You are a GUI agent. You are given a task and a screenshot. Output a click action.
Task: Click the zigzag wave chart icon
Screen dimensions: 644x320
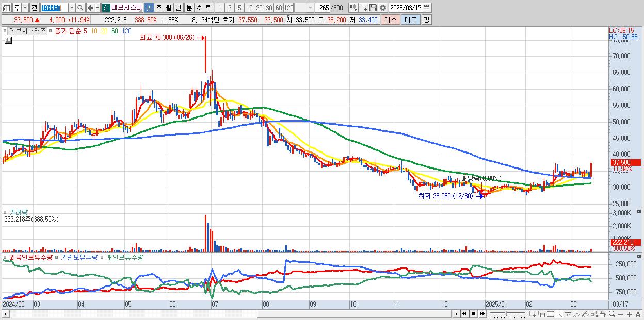[x=577, y=314]
